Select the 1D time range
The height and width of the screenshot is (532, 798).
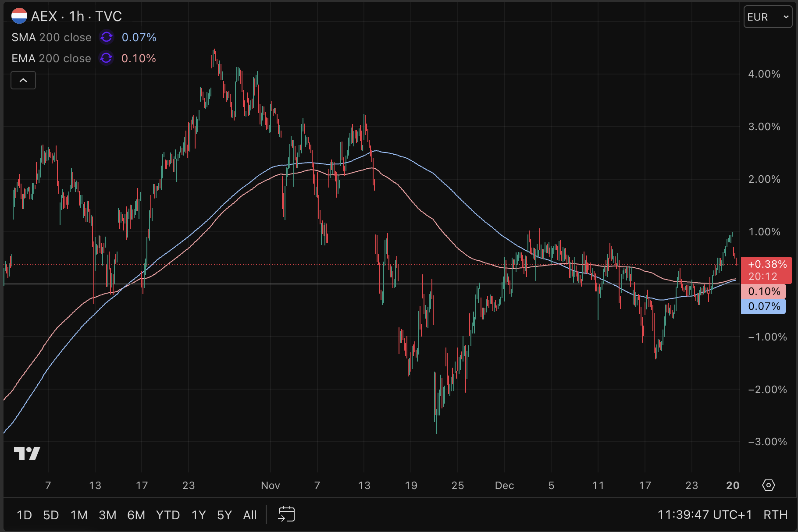point(24,515)
